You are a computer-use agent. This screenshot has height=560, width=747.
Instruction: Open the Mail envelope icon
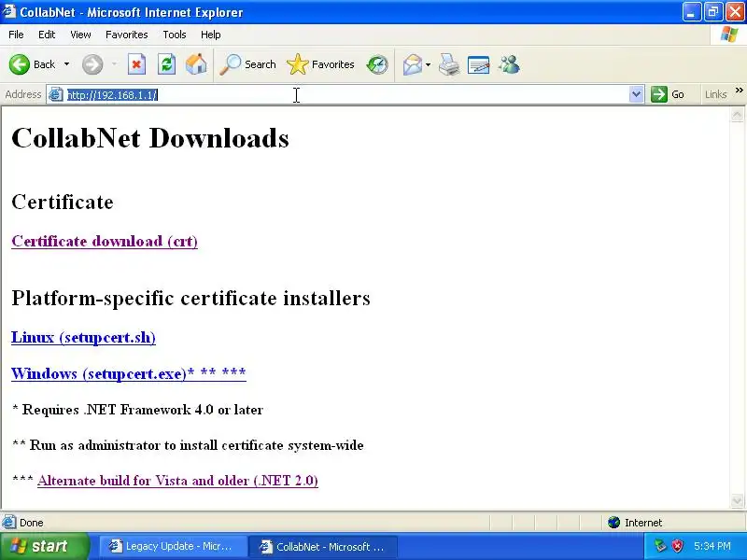413,64
